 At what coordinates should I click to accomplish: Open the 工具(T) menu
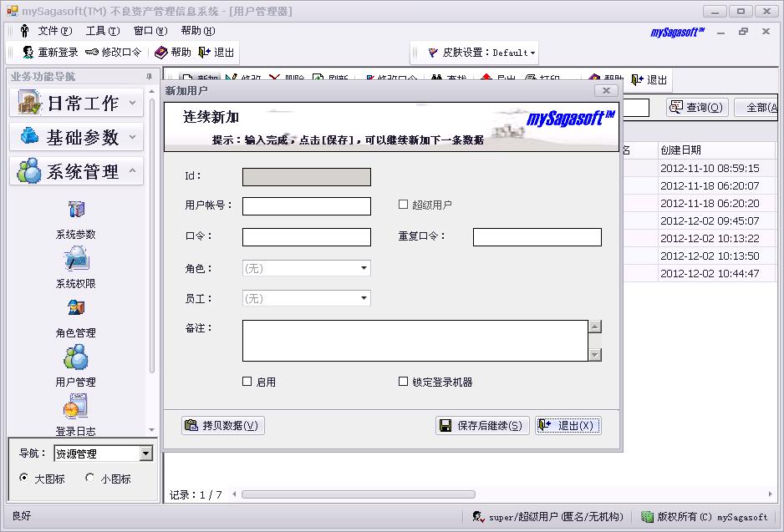[x=103, y=31]
